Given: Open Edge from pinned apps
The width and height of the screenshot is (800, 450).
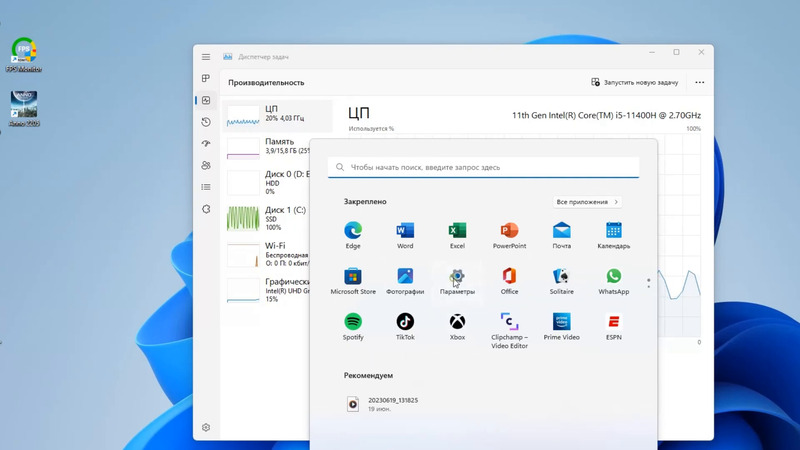Looking at the screenshot, I should tap(353, 232).
